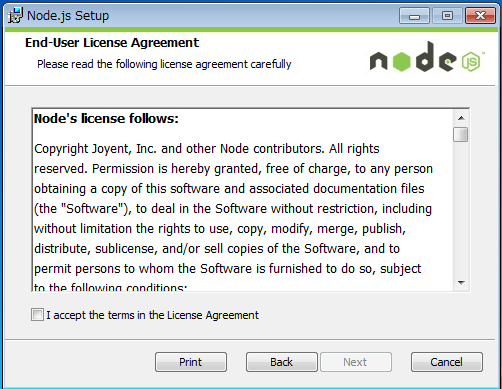Close the Node.js Setup window

480,16
